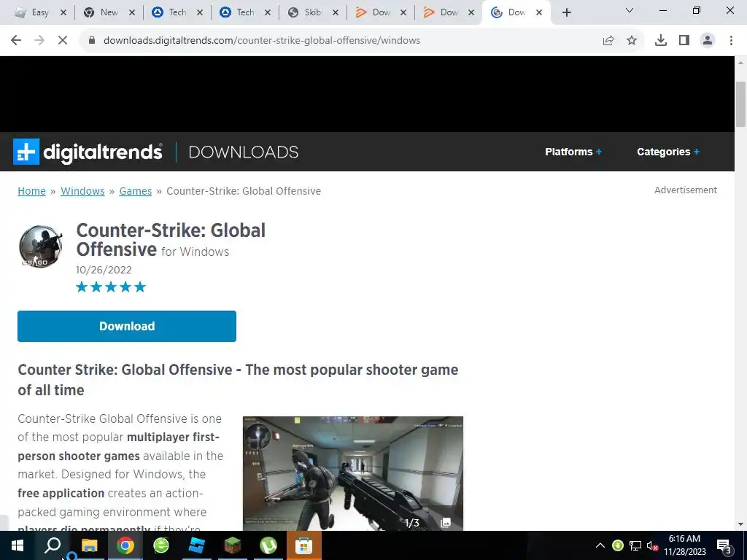
Task: View site information lock icon
Action: coord(92,41)
